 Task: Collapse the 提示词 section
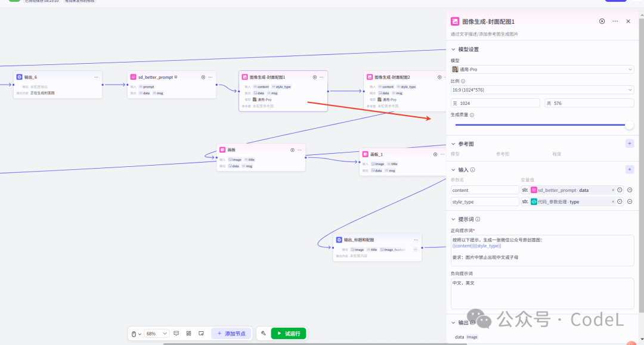coord(453,219)
